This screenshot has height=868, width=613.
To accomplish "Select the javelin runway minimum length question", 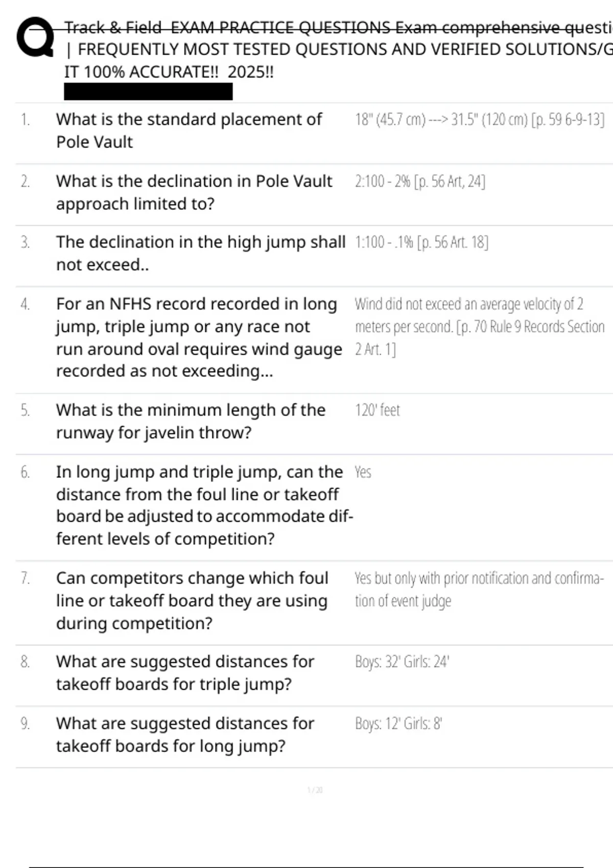I will pyautogui.click(x=191, y=421).
